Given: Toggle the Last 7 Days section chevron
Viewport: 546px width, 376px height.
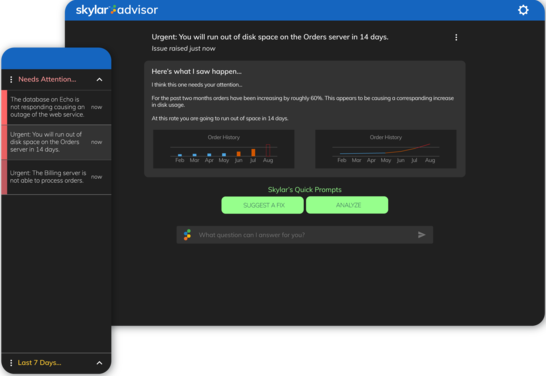Looking at the screenshot, I should (99, 363).
